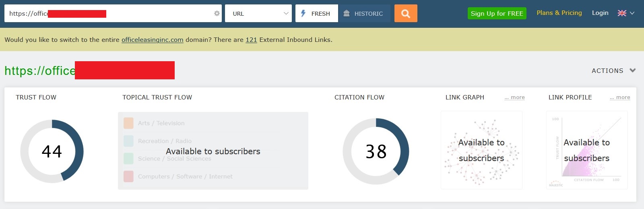Open search settings gear in URL box
644x209 pixels.
point(217,13)
